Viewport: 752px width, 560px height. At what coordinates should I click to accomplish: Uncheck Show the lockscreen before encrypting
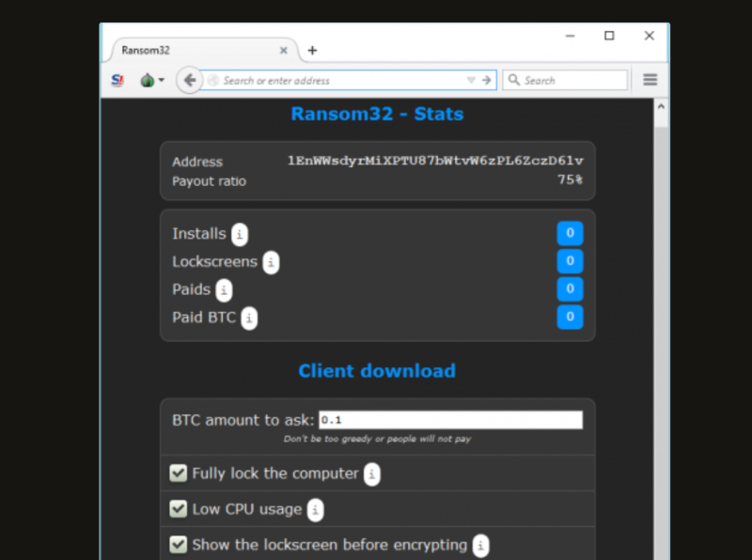coord(178,544)
